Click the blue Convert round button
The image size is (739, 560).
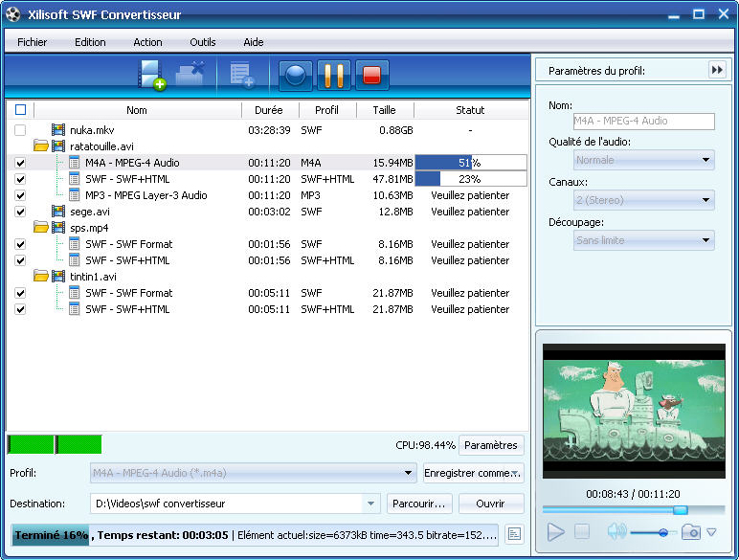pyautogui.click(x=296, y=75)
